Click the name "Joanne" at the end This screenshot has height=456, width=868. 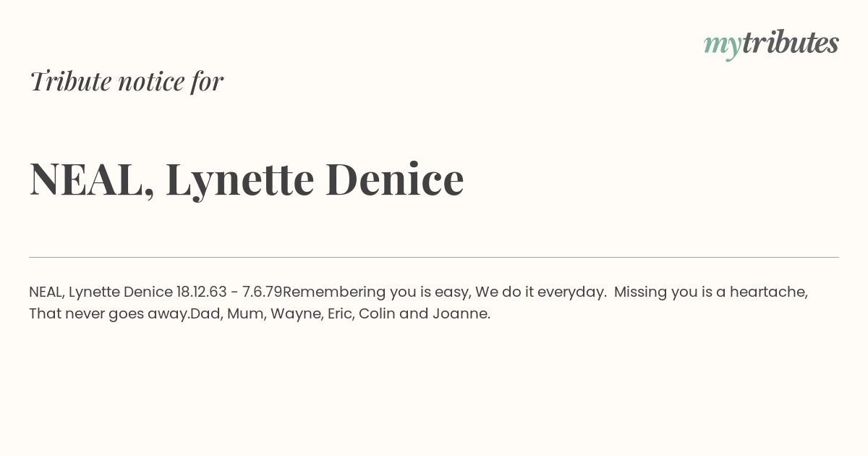tap(459, 313)
